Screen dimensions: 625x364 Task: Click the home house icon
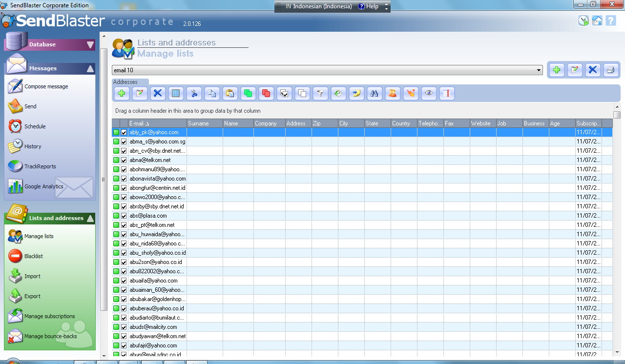[597, 20]
